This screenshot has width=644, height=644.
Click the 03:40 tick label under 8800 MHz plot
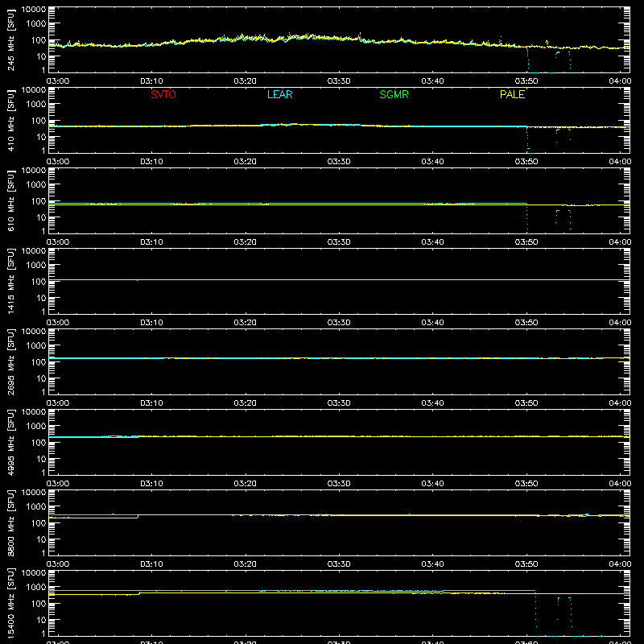[x=432, y=564]
